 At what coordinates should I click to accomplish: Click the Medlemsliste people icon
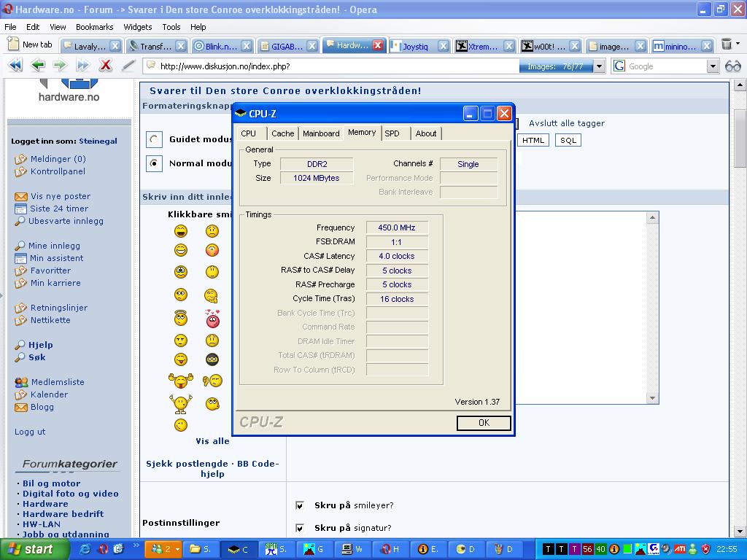(x=21, y=382)
